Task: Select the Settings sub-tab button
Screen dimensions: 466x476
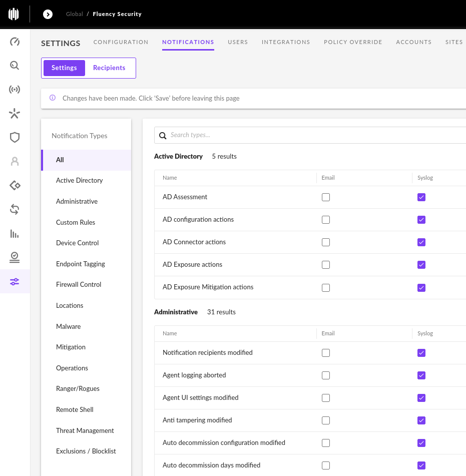Action: 64,68
